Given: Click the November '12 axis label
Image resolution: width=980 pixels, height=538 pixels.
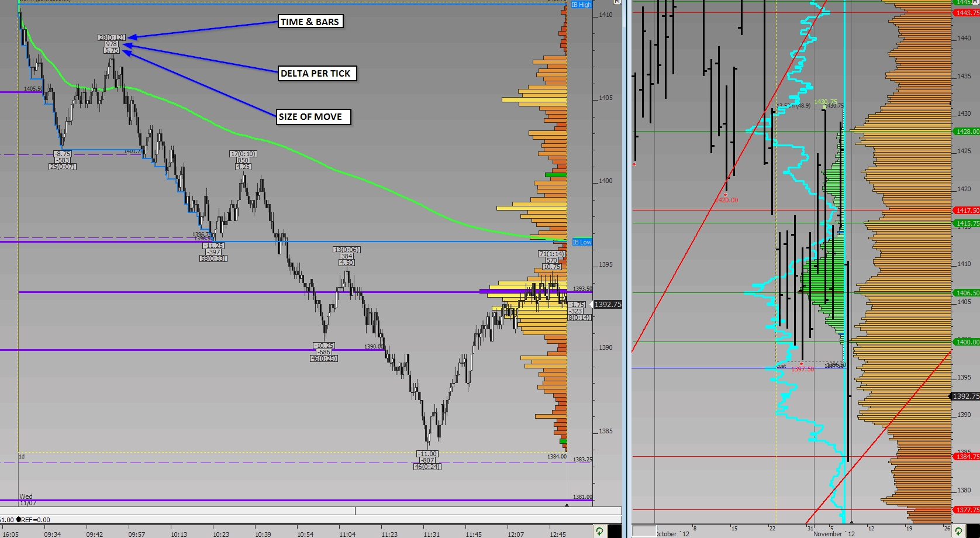Looking at the screenshot, I should (x=833, y=534).
